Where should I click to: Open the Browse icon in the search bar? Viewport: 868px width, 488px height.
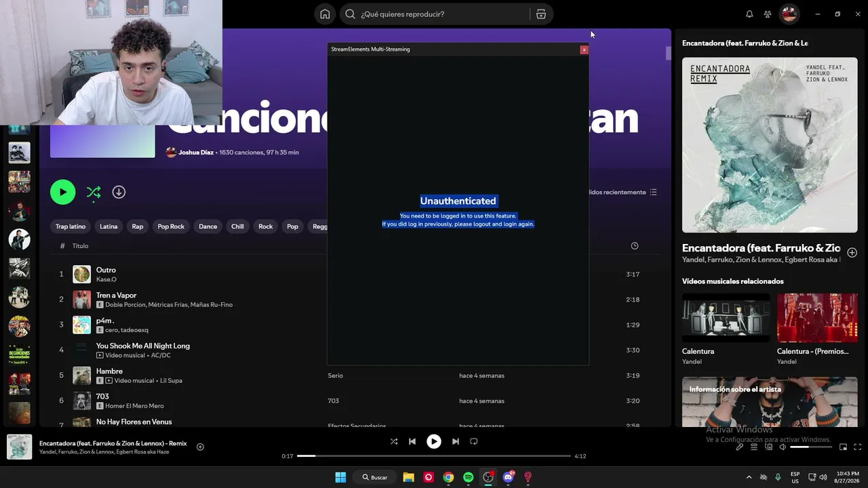click(x=540, y=14)
